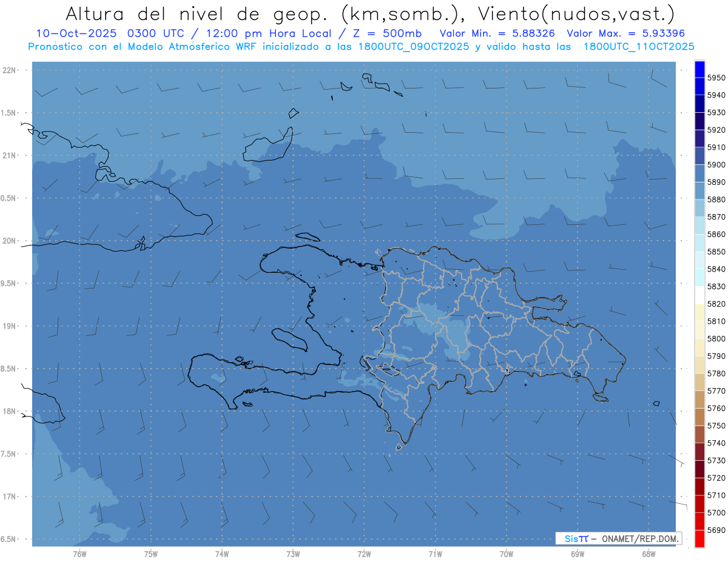Viewport: 728px width, 562px height.
Task: Click the '5900' colorbar value
Action: tap(716, 164)
